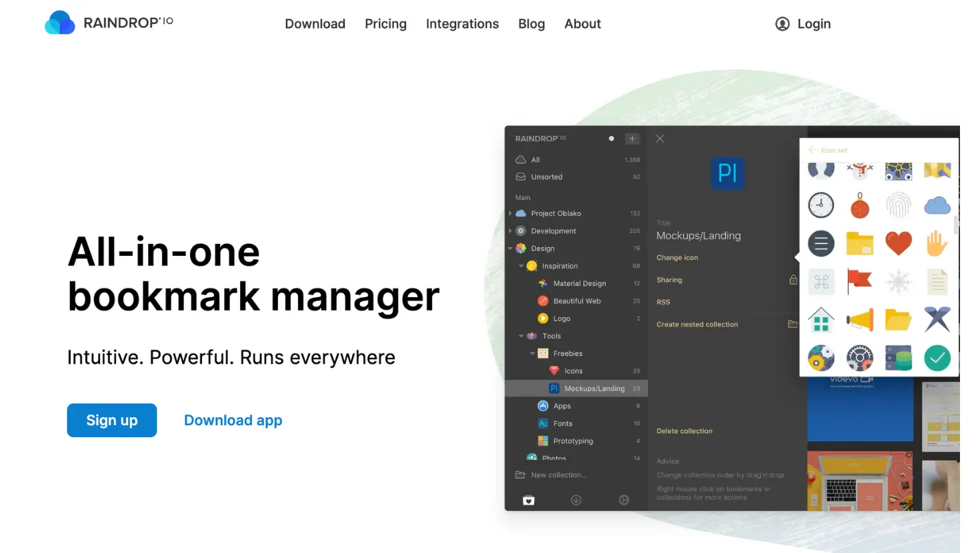Click the plus button to add a collection

point(631,138)
